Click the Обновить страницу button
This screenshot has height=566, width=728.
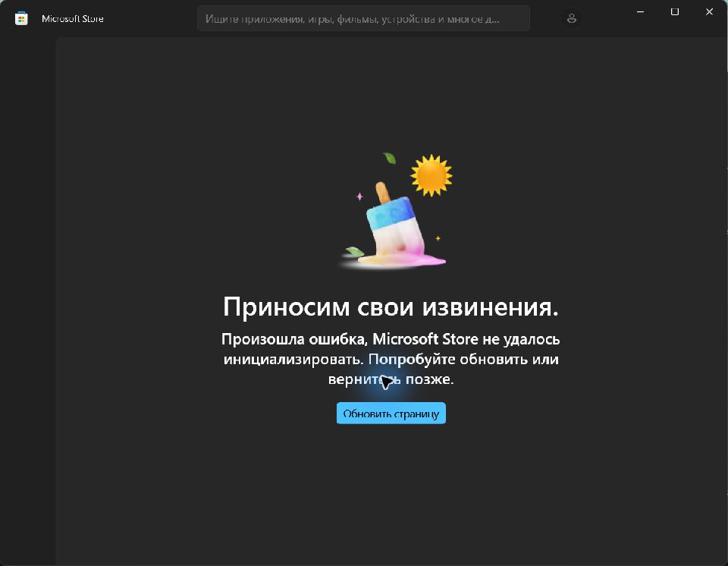pyautogui.click(x=391, y=413)
